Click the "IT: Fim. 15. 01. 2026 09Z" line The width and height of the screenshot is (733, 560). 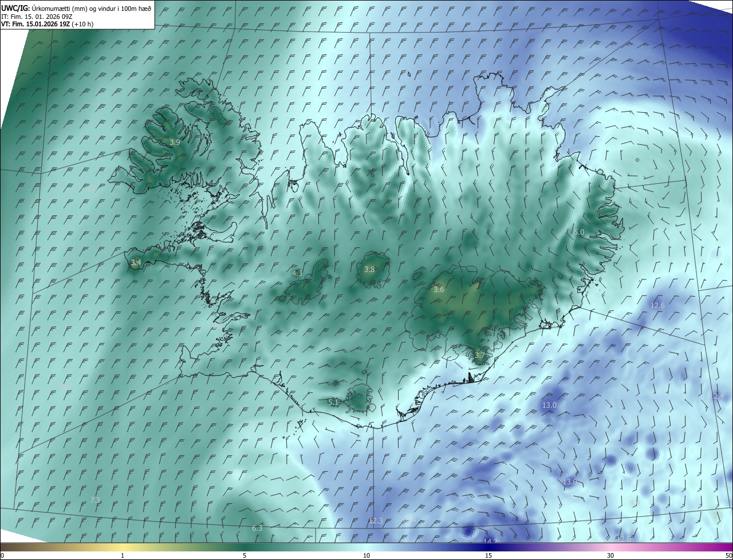[37, 16]
